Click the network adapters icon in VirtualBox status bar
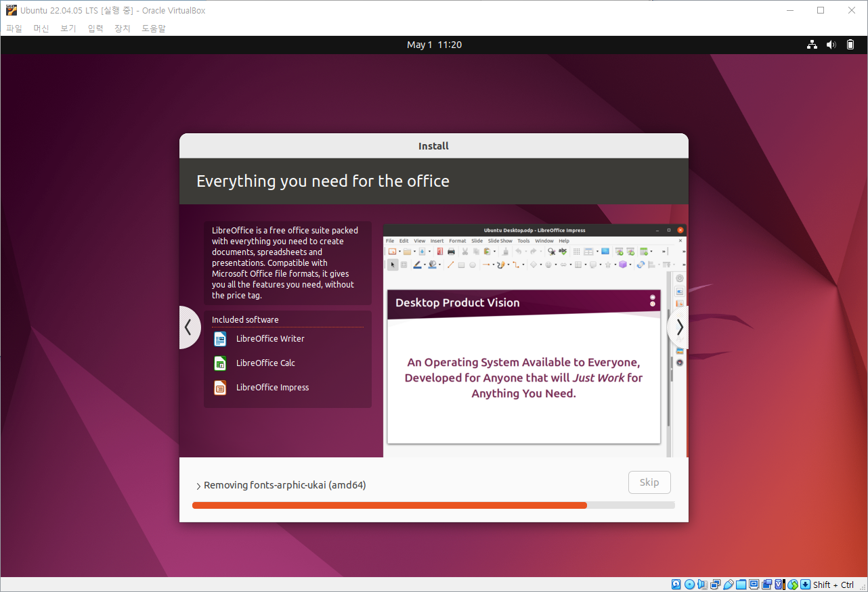This screenshot has width=868, height=592. tap(716, 585)
